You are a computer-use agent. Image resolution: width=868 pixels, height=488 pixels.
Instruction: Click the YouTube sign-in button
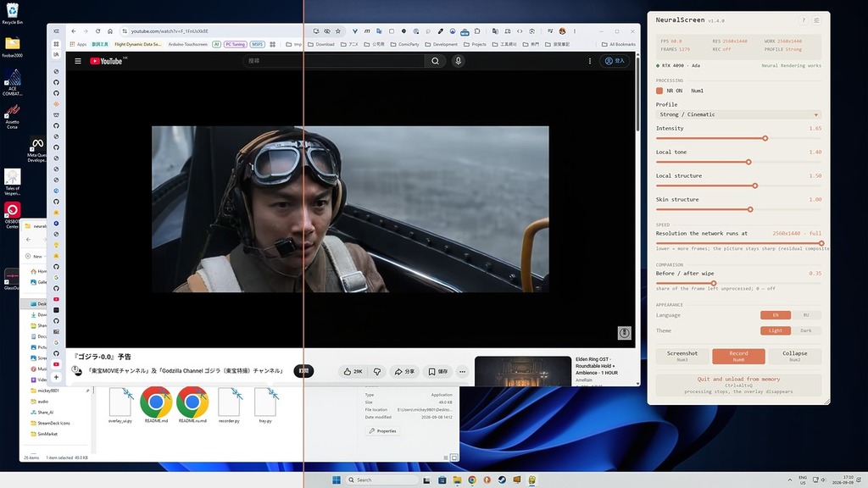615,61
